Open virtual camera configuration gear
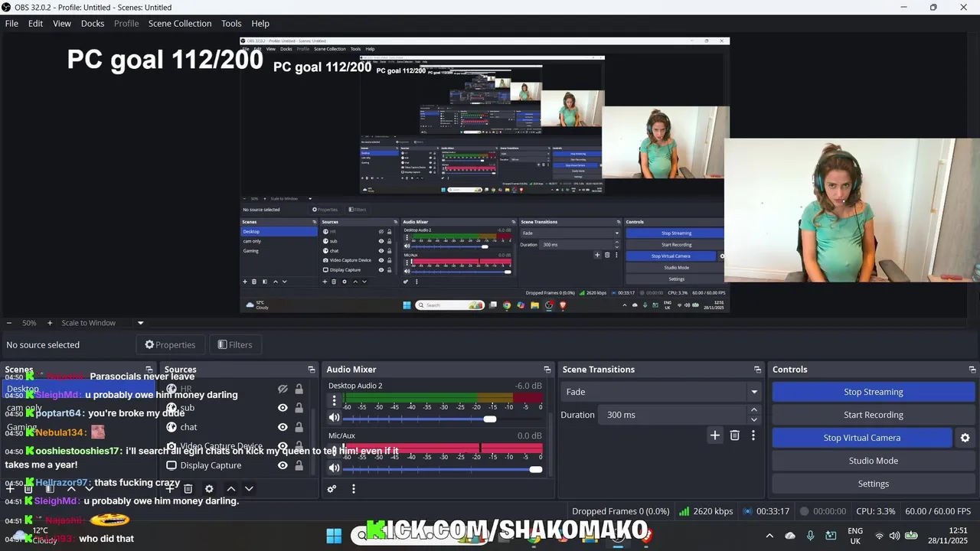Screen dimensions: 980x551 [x=965, y=438]
